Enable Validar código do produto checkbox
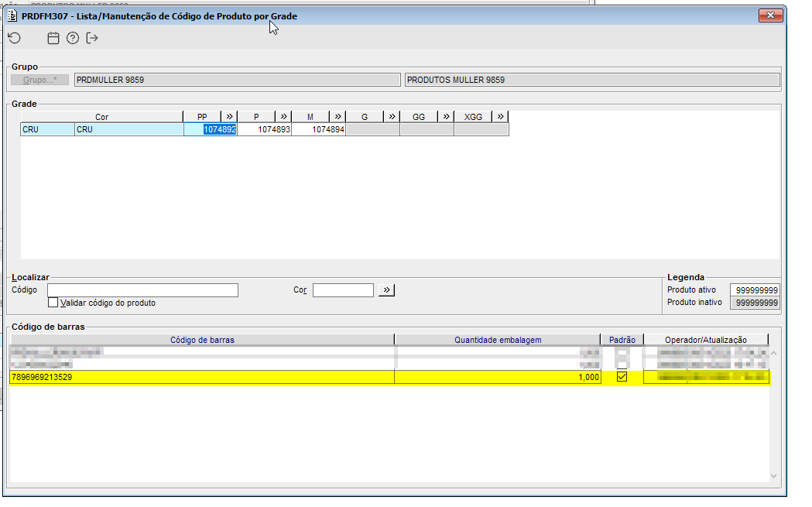Image resolution: width=812 pixels, height=507 pixels. click(x=53, y=303)
